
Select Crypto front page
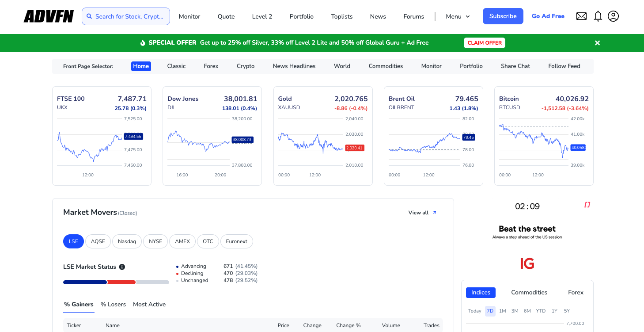(x=246, y=66)
